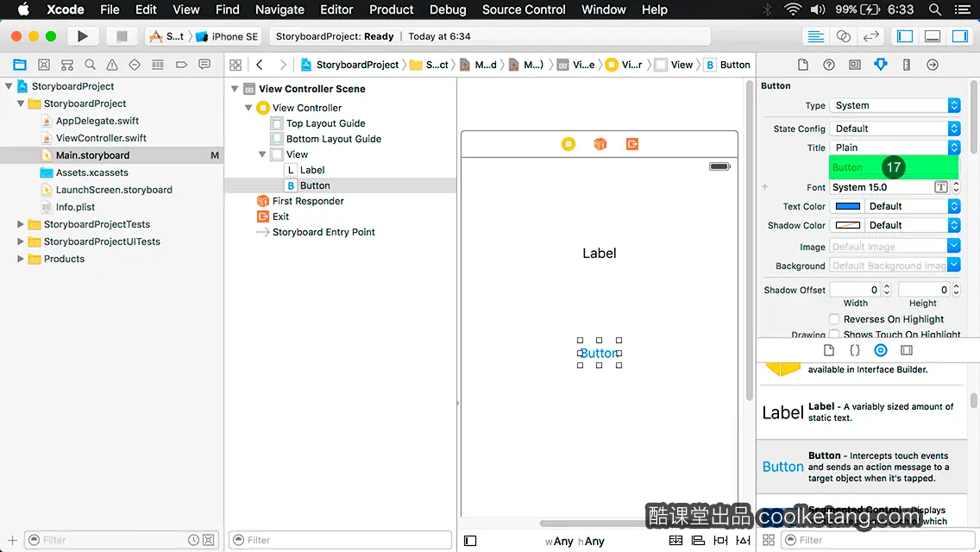
Task: Open the File Template library
Action: pyautogui.click(x=829, y=350)
